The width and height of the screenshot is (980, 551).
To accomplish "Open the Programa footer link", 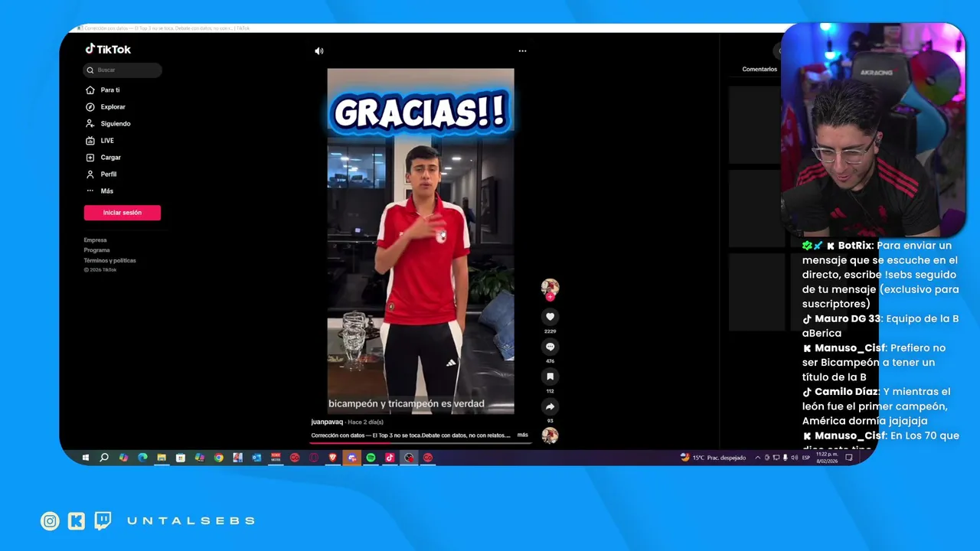I will click(x=97, y=250).
